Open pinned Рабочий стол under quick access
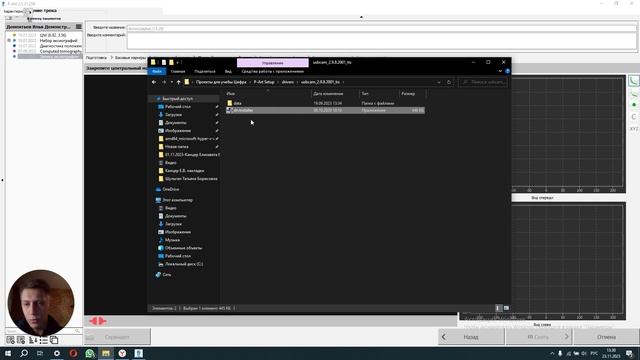Screen dimensions: 640x360 coord(178,107)
